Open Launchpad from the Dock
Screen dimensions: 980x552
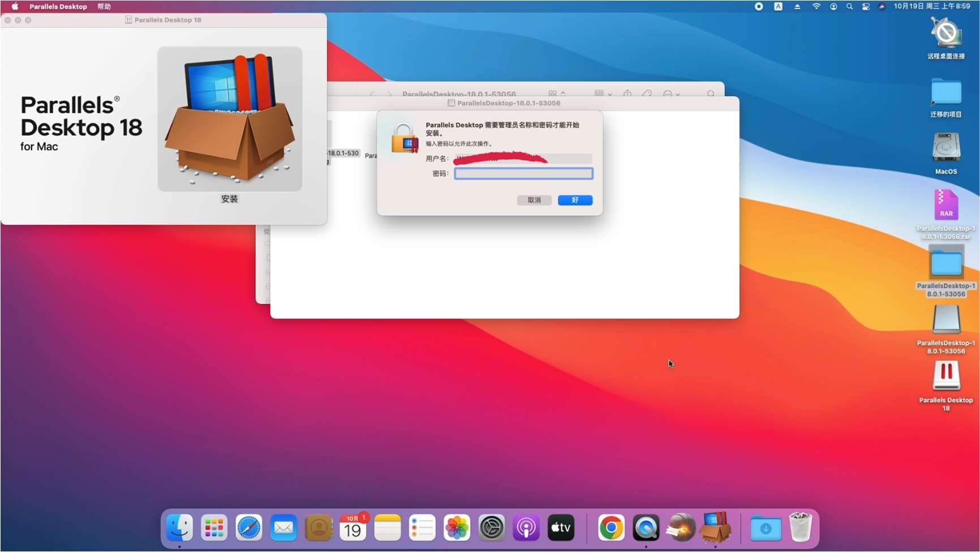point(214,528)
